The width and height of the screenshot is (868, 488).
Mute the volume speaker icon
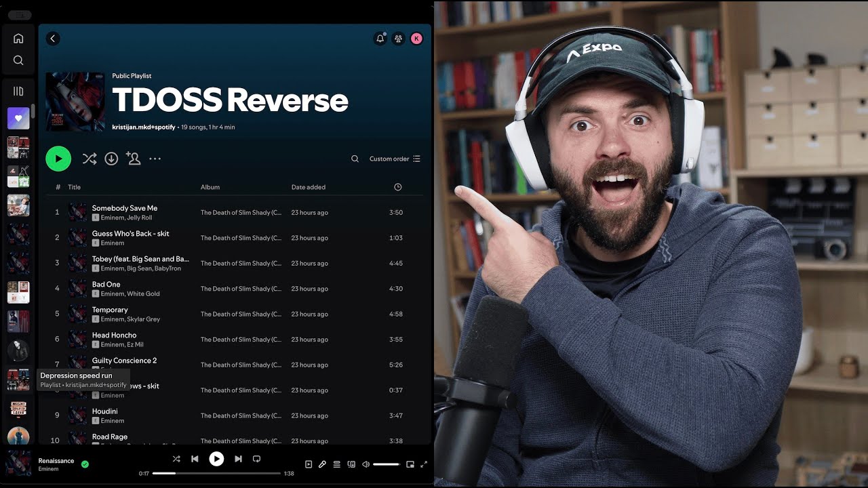(366, 464)
